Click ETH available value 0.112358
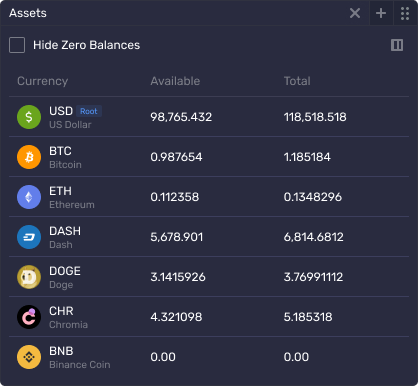The image size is (418, 386). 175,197
